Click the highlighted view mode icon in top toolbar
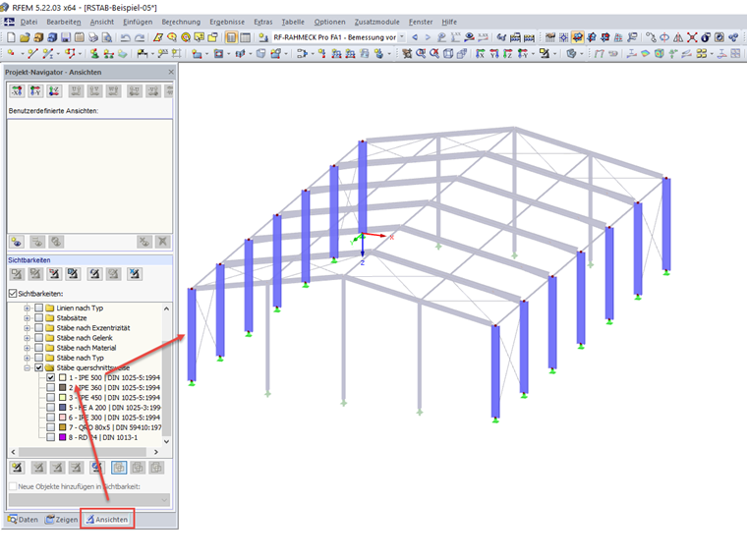Screen dimensions: 747x560 [577, 37]
